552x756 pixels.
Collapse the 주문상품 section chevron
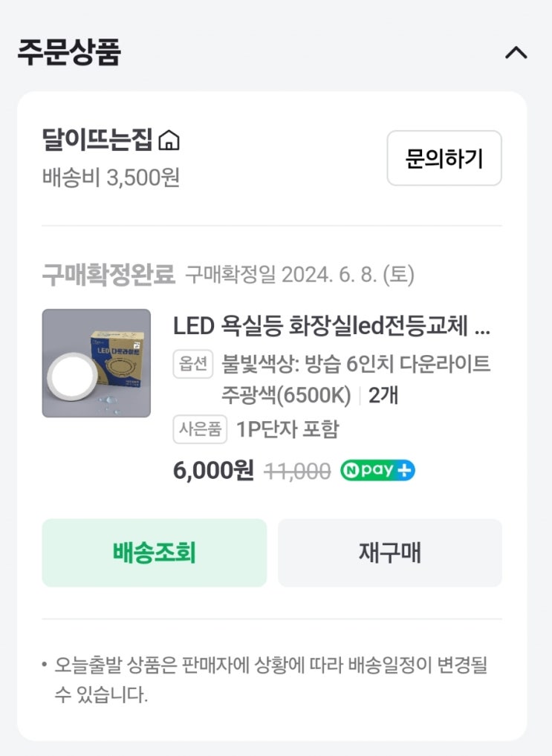click(x=516, y=53)
